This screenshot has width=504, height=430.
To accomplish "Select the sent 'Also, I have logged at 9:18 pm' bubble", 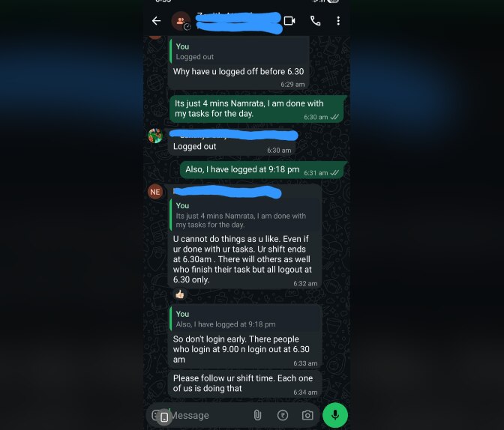I will click(x=262, y=170).
